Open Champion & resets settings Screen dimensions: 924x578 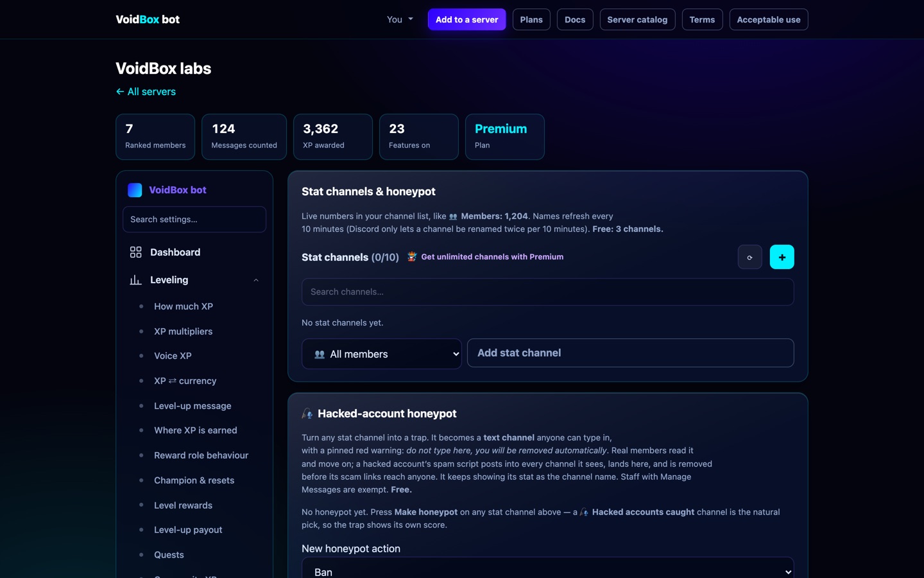[x=194, y=480]
